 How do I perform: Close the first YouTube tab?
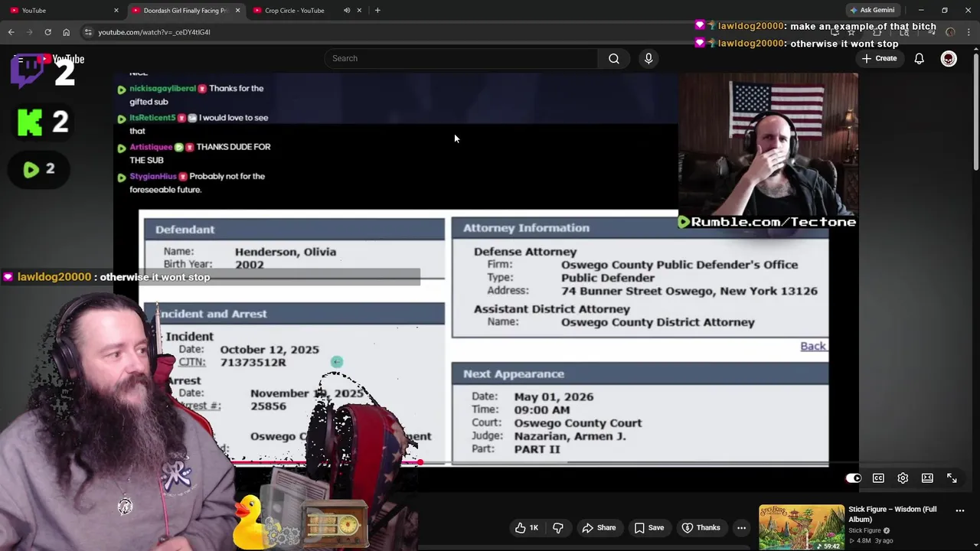click(116, 10)
